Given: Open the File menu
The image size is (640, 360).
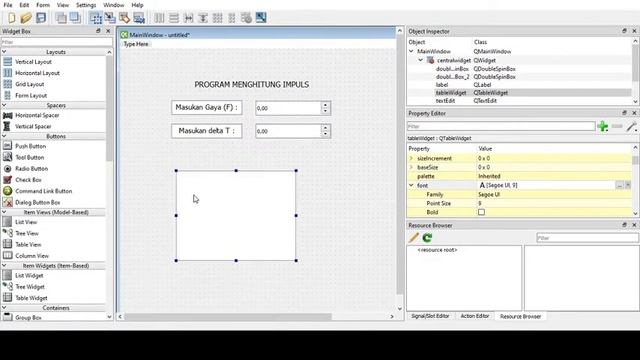Looking at the screenshot, I should click(8, 5).
